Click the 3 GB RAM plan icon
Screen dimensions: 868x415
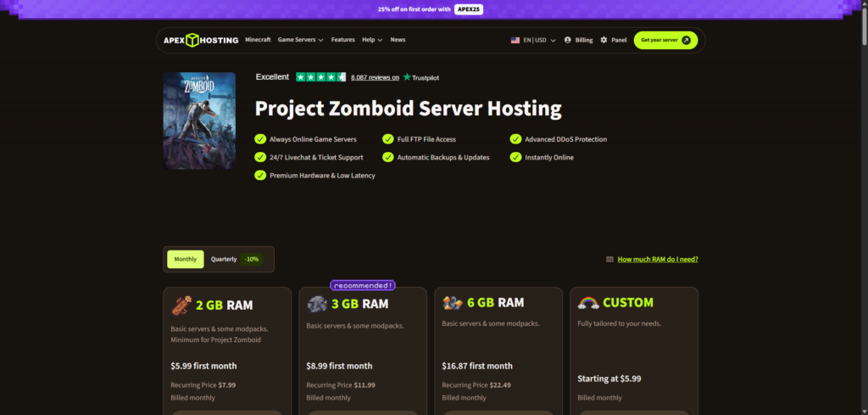317,304
